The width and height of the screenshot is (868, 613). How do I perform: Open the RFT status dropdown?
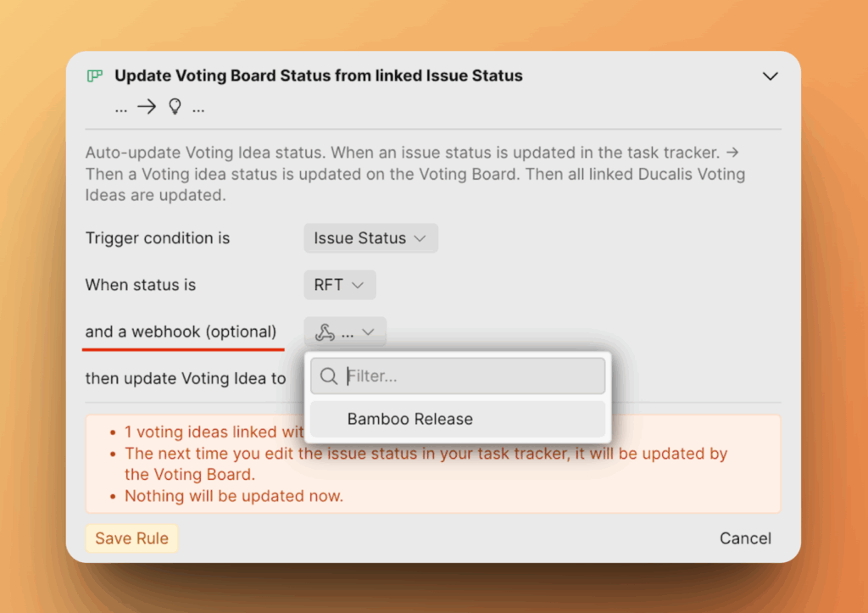tap(339, 286)
